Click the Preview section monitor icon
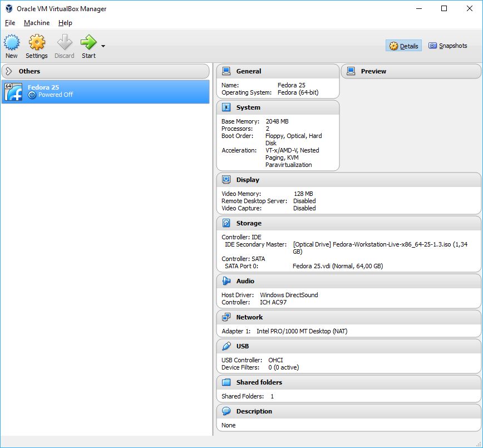483x448 pixels. (x=351, y=71)
